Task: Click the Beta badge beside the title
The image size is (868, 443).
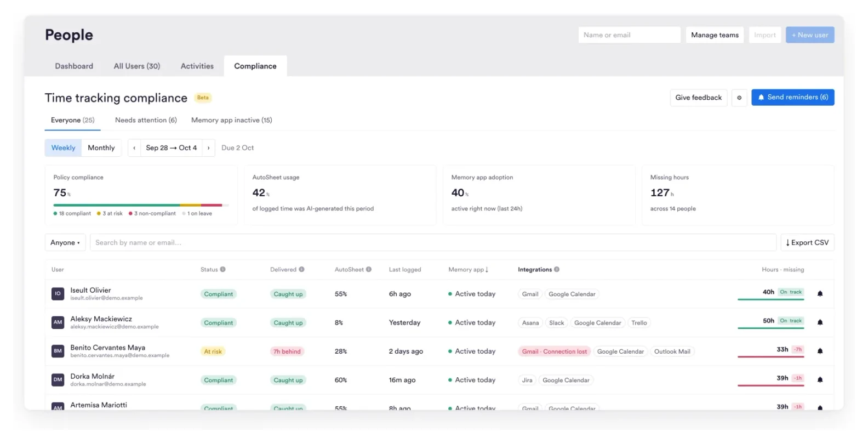Action: pyautogui.click(x=203, y=98)
